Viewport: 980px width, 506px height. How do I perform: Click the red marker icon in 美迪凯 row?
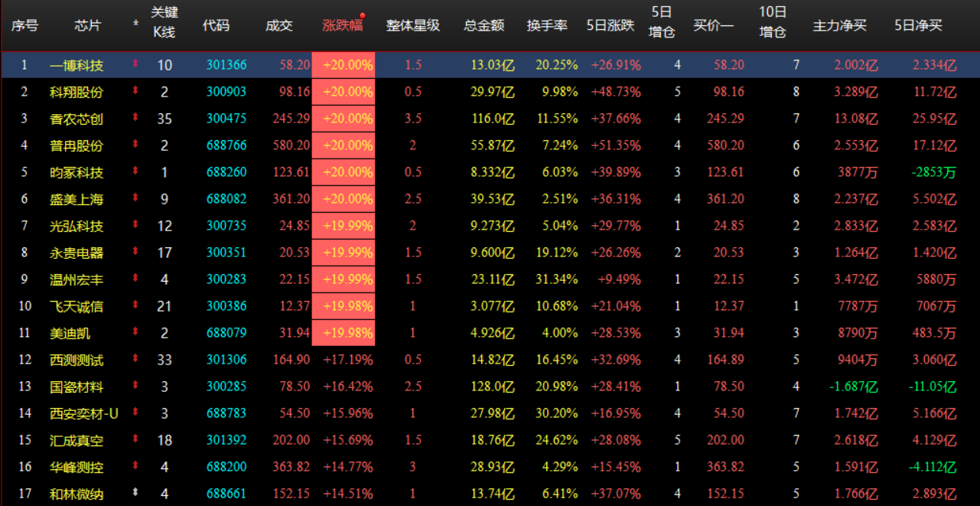point(135,332)
